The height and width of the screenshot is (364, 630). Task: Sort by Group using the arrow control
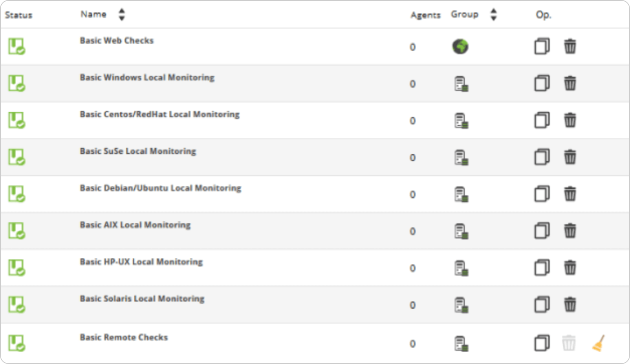click(x=494, y=15)
